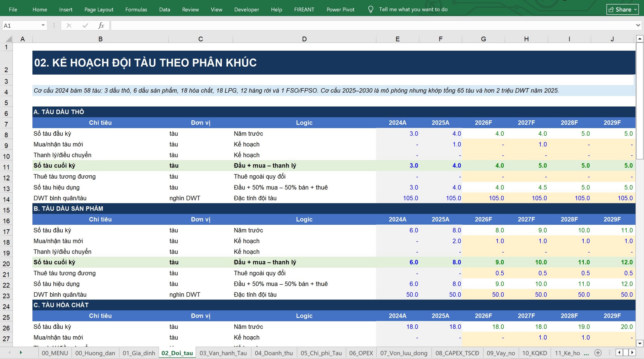Image resolution: width=644 pixels, height=359 pixels.
Task: Click the vertical scrollbar down arrow
Action: [x=640, y=343]
